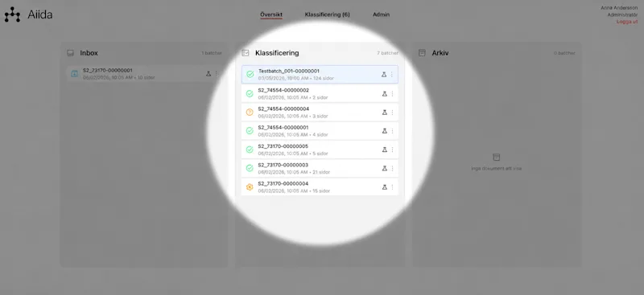Select batch name Testbatch_001-00000001
This screenshot has width=644, height=295.
pyautogui.click(x=289, y=71)
